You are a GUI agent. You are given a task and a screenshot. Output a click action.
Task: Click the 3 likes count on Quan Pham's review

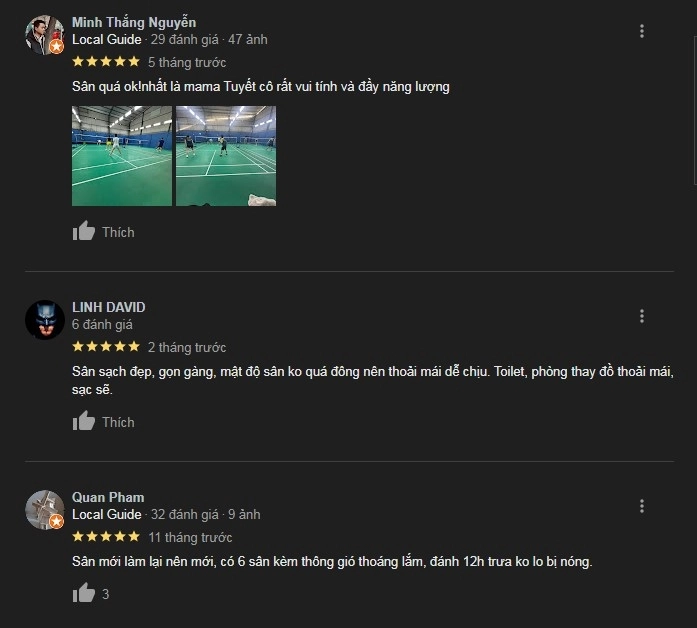(105, 594)
